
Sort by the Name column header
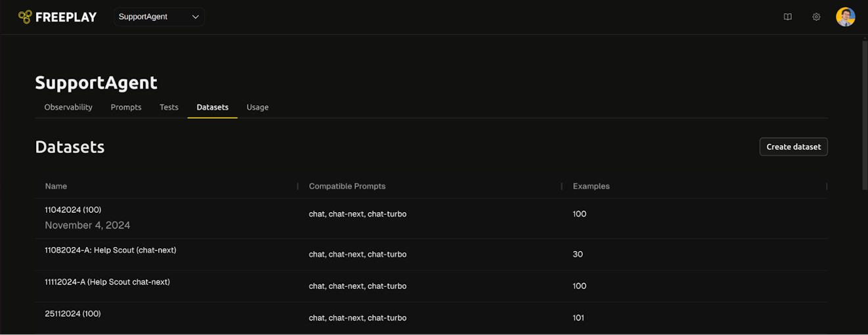pyautogui.click(x=56, y=187)
